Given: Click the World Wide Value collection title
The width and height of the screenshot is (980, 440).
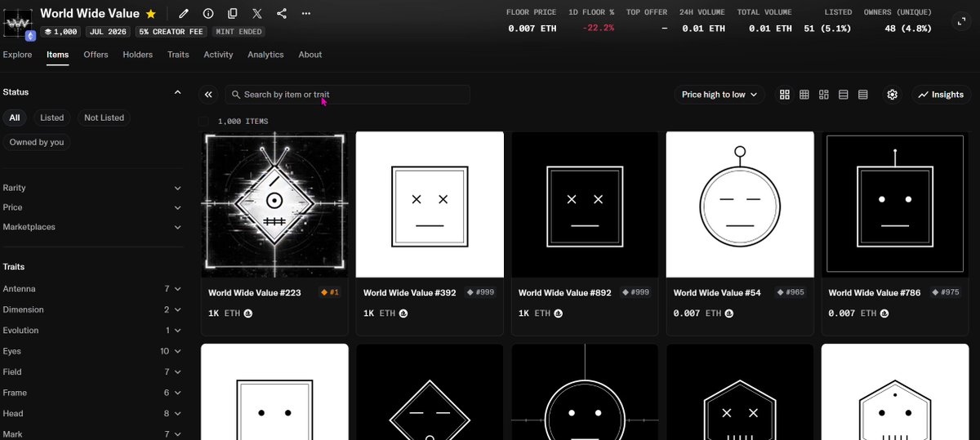Looking at the screenshot, I should (x=90, y=14).
